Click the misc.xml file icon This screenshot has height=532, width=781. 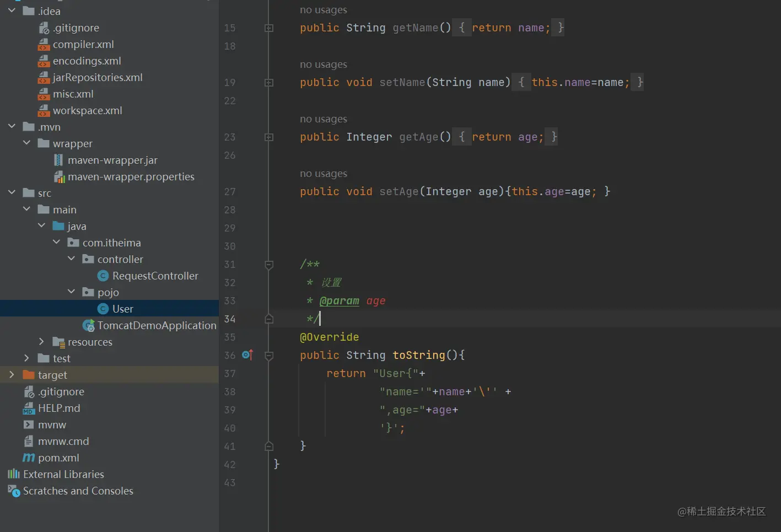(x=44, y=94)
